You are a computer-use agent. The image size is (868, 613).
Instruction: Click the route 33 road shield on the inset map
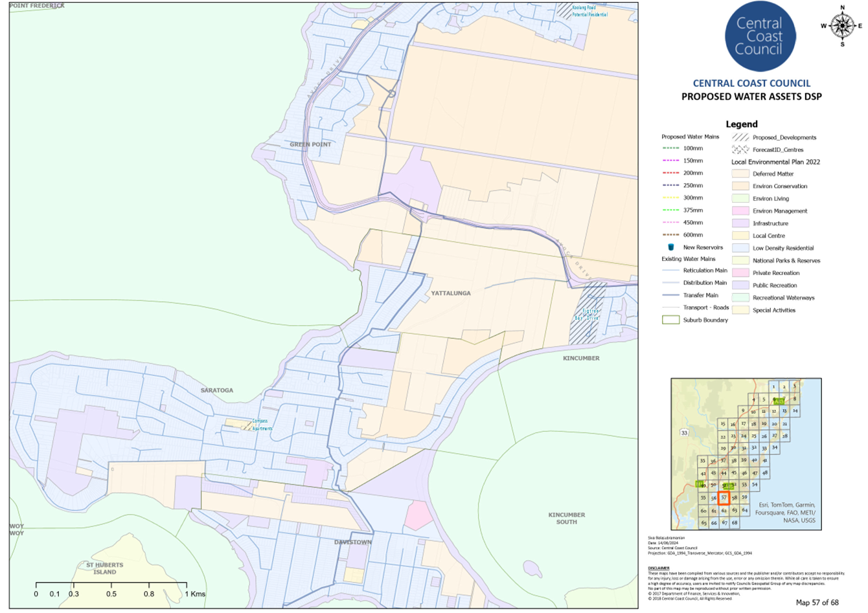coord(684,432)
